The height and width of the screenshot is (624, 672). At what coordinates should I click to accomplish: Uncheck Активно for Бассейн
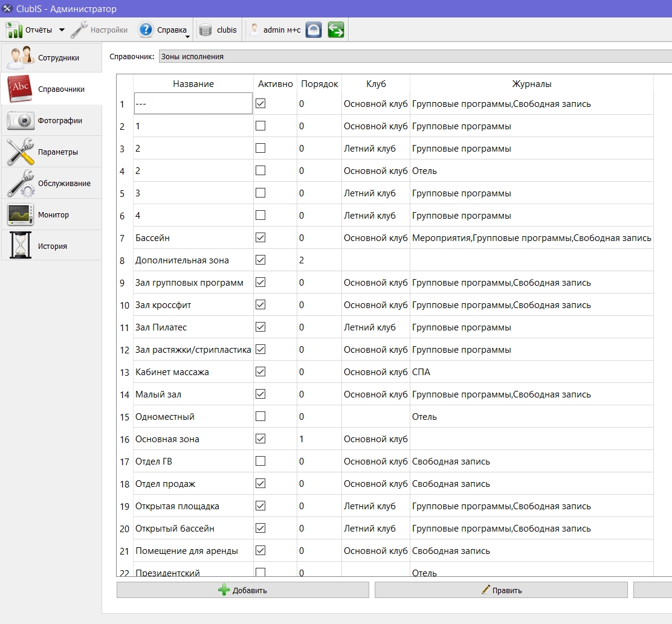point(260,237)
